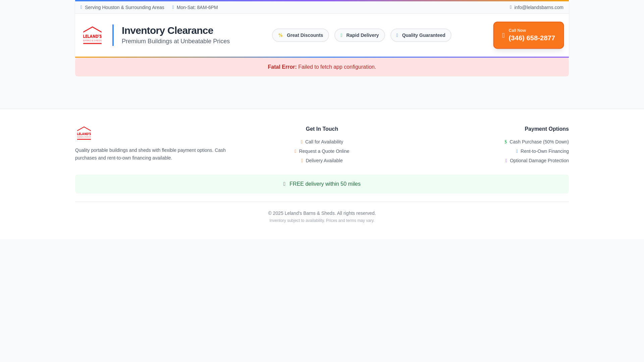644x362 pixels.
Task: Click the icon beside Request a Quote Online
Action: [296, 151]
